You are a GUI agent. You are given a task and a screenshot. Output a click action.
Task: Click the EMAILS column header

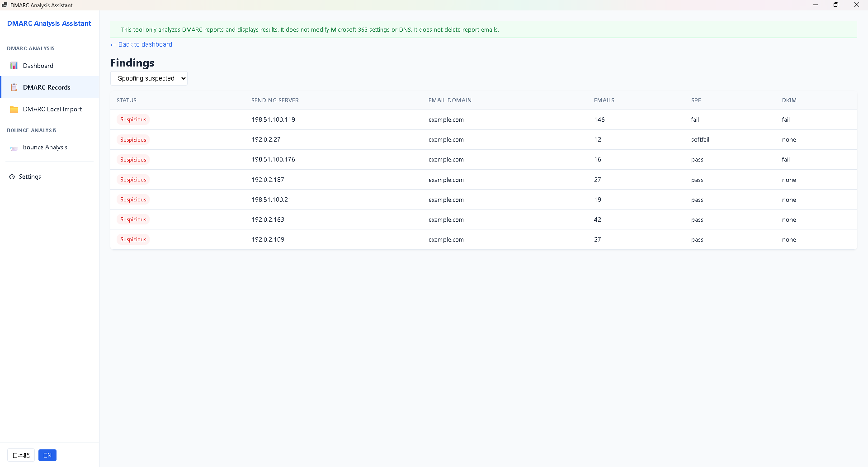(x=604, y=100)
